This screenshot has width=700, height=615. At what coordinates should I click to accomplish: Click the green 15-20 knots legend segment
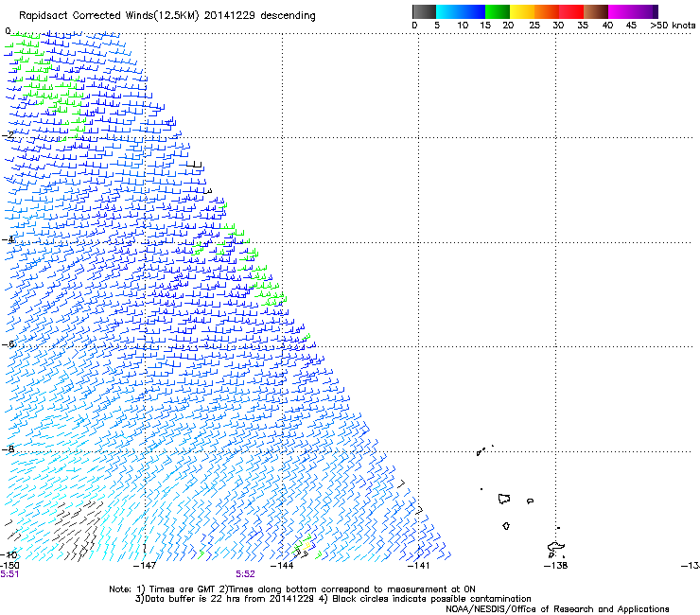498,11
